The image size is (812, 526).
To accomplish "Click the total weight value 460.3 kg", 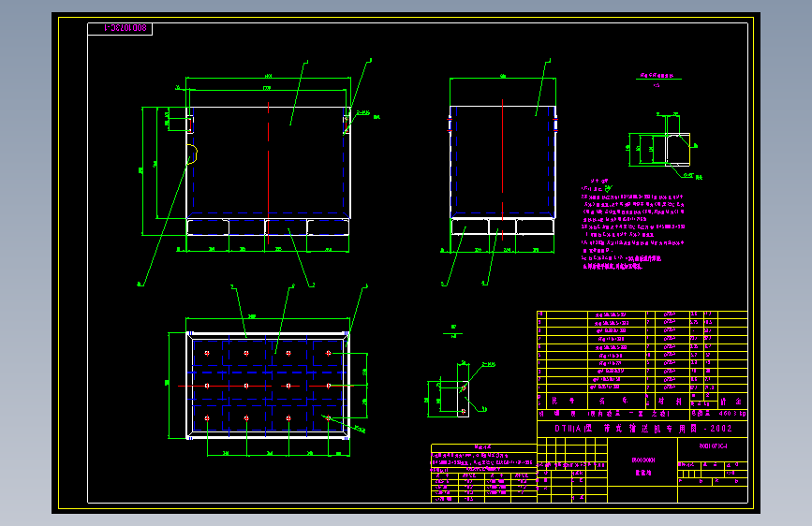I will click(x=732, y=414).
